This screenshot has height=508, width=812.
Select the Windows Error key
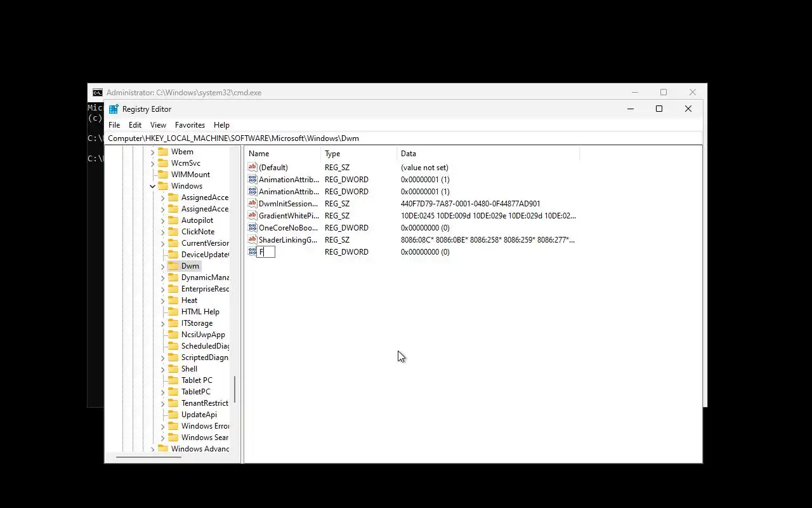(206, 426)
